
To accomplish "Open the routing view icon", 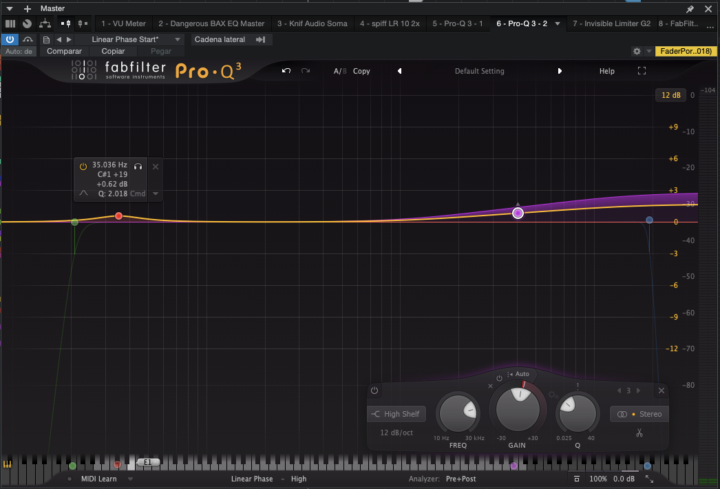I will (45, 23).
